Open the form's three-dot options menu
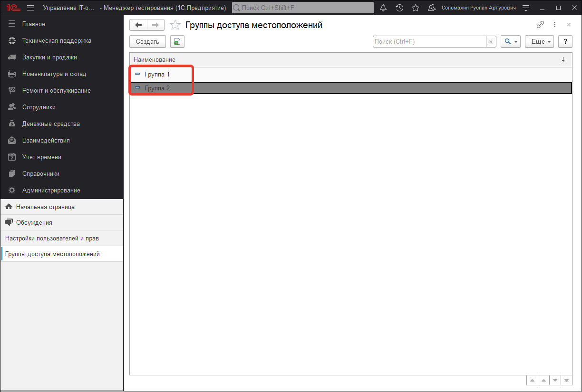582x392 pixels. 554,25
